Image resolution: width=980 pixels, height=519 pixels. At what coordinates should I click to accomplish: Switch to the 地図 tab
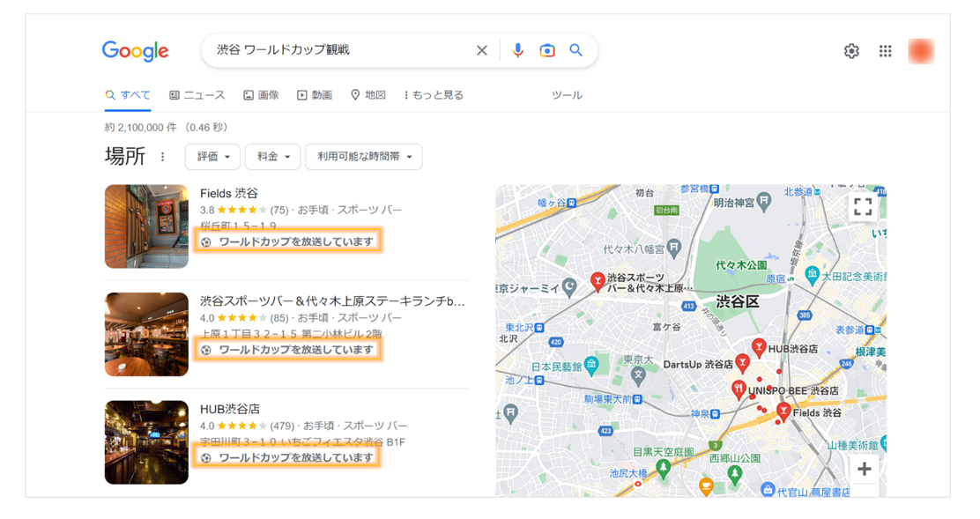368,95
